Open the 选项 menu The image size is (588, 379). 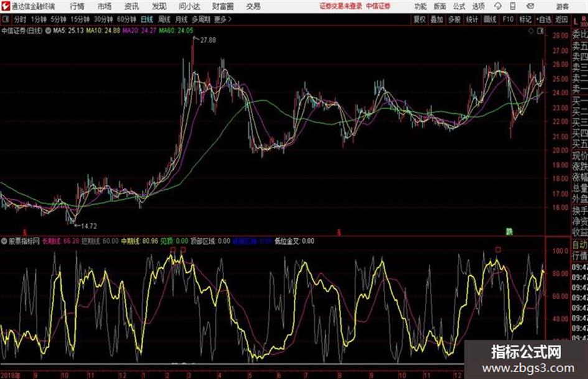pyautogui.click(x=478, y=6)
